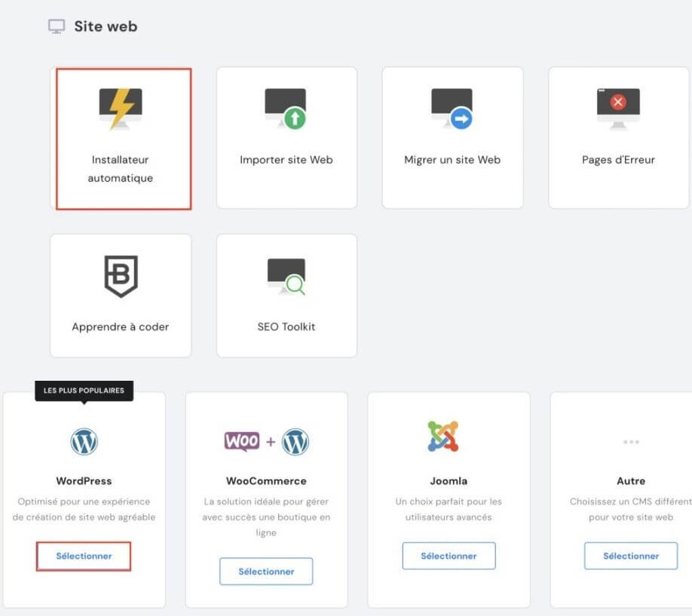Click the WordPress logo icon
This screenshot has height=616, width=692.
[x=84, y=441]
